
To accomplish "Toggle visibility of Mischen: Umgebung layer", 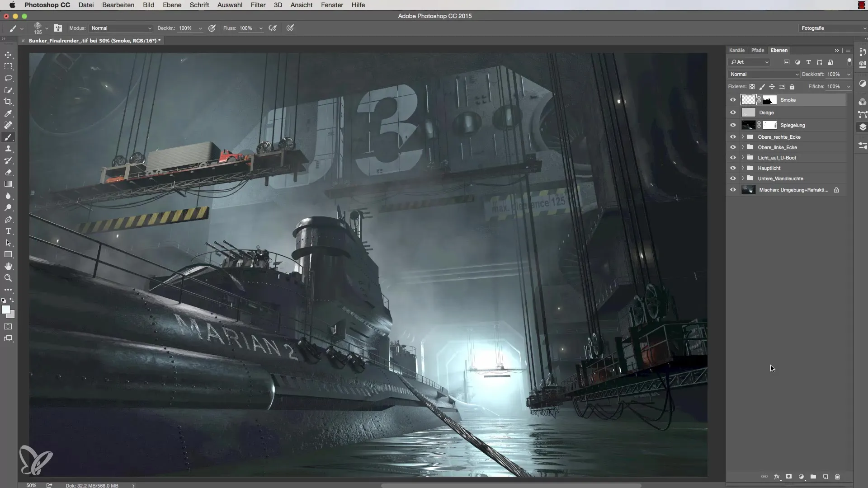I will (x=733, y=190).
